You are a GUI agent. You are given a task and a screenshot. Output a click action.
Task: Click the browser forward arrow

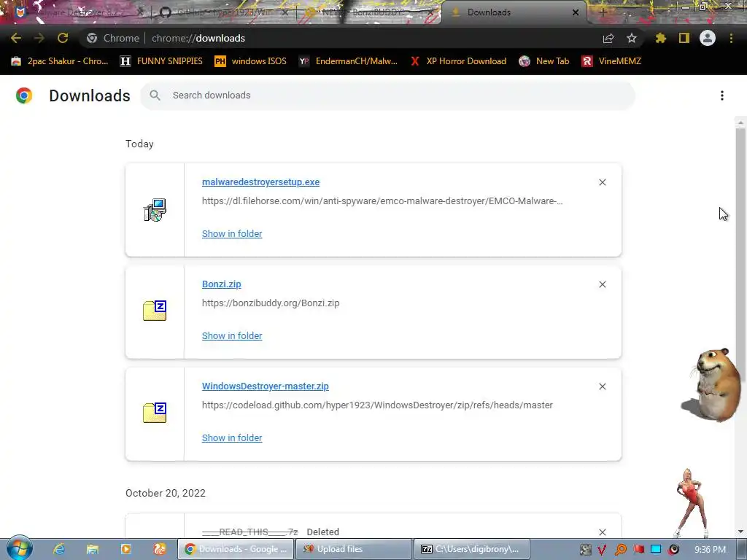39,38
